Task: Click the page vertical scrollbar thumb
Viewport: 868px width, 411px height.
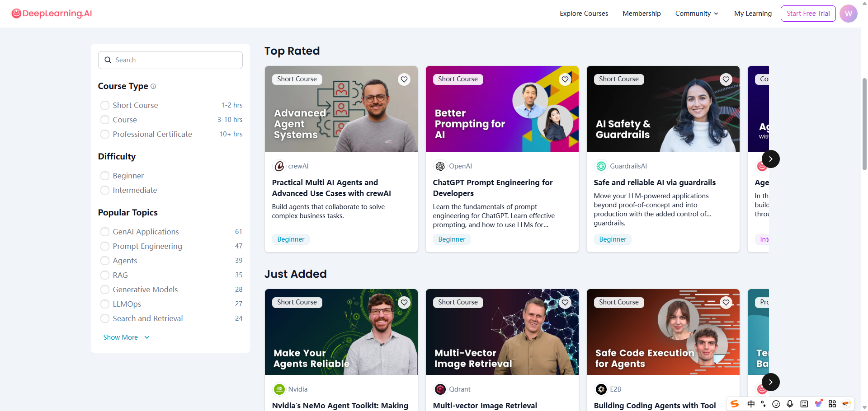Action: [x=864, y=124]
